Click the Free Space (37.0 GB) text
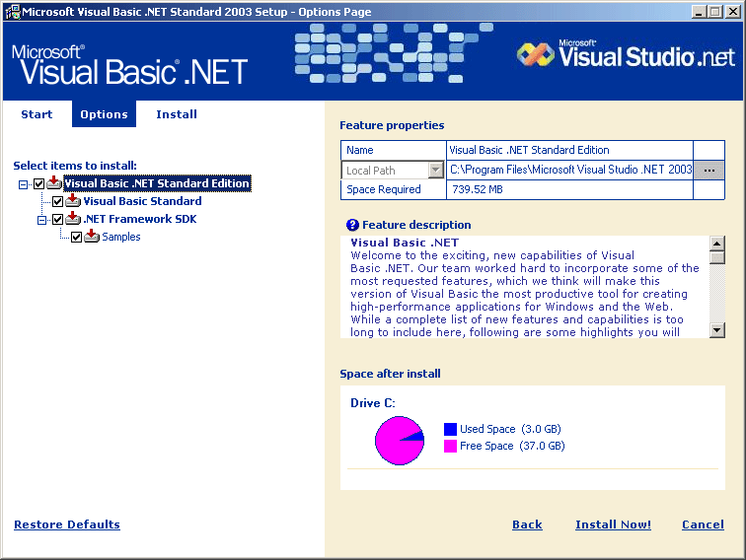 [x=512, y=446]
